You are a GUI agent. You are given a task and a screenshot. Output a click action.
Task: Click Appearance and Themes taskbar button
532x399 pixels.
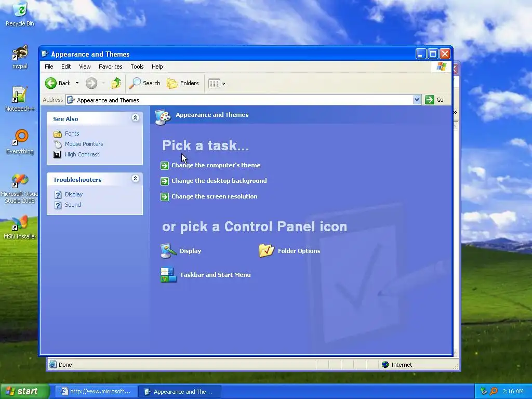[x=180, y=392]
